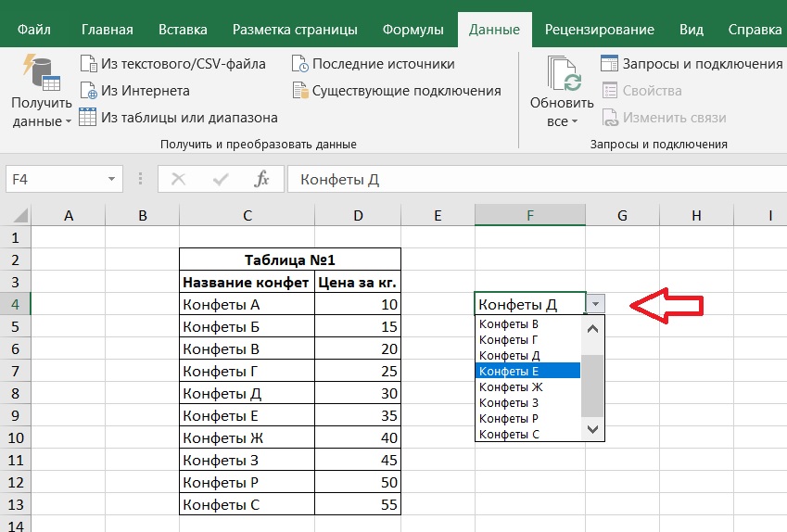Select column header D
The width and height of the screenshot is (787, 532).
click(358, 216)
